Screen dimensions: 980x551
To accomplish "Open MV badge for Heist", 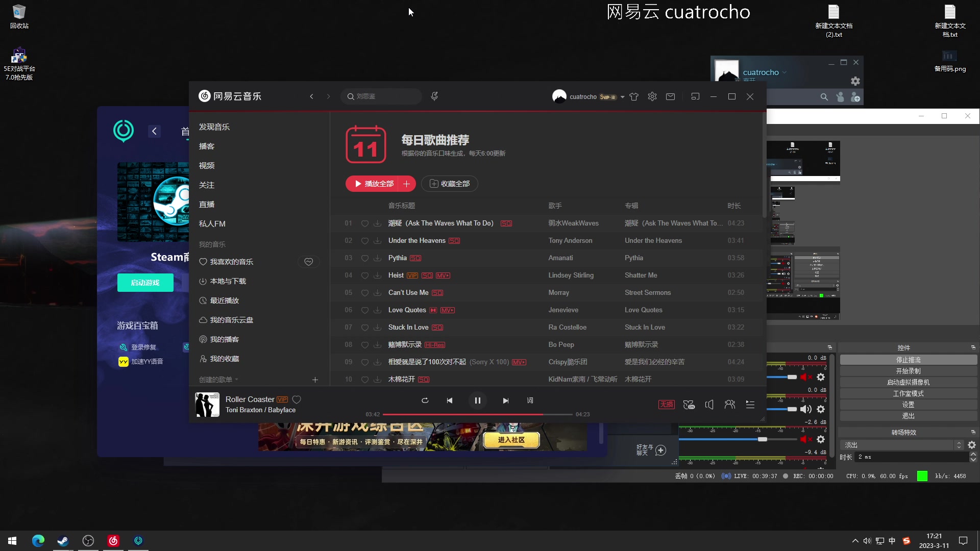I will (x=443, y=275).
